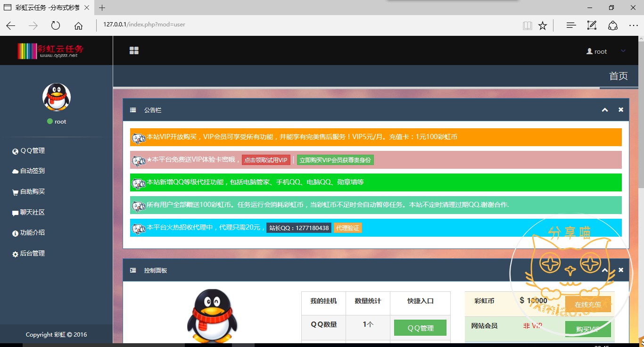The height and width of the screenshot is (347, 644).
Task: Click the icon on the QQ等级代挂 announcement
Action: click(139, 183)
